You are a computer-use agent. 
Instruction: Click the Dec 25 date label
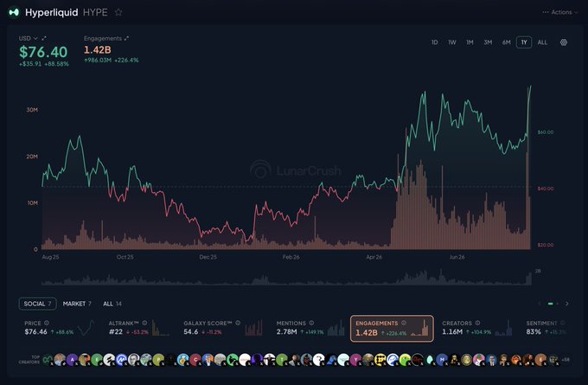point(208,257)
